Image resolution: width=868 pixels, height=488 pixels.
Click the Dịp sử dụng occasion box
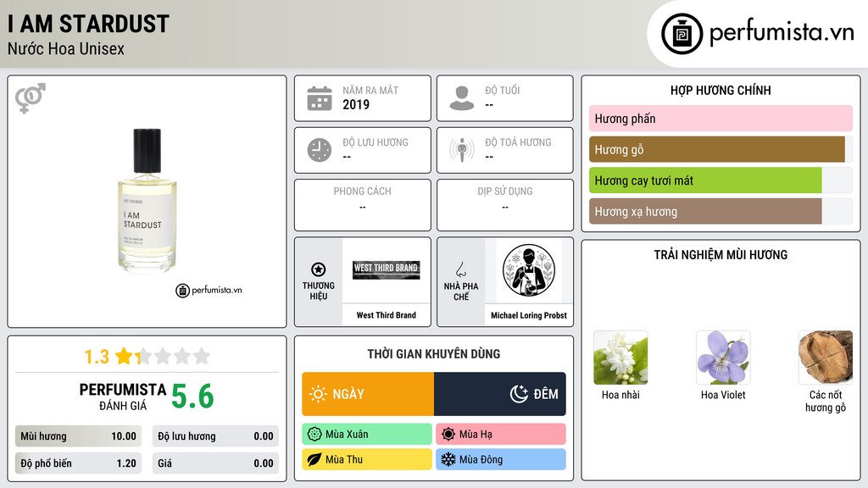(x=505, y=205)
